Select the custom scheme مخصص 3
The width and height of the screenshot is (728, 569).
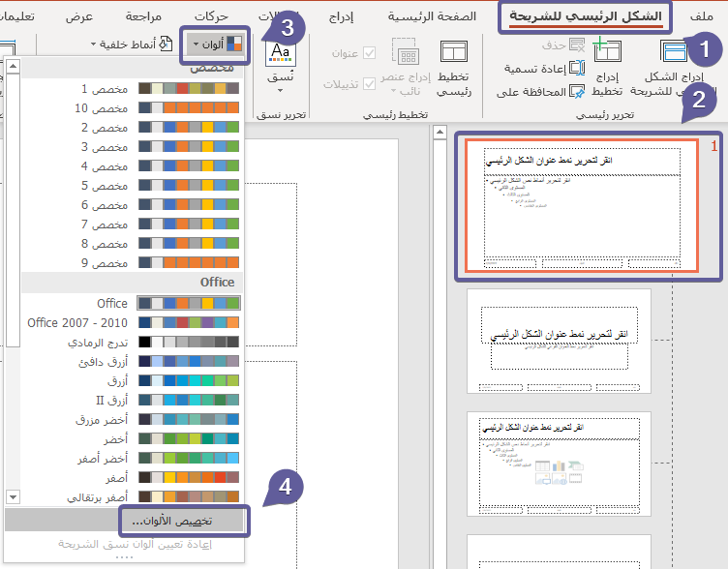tap(132, 147)
